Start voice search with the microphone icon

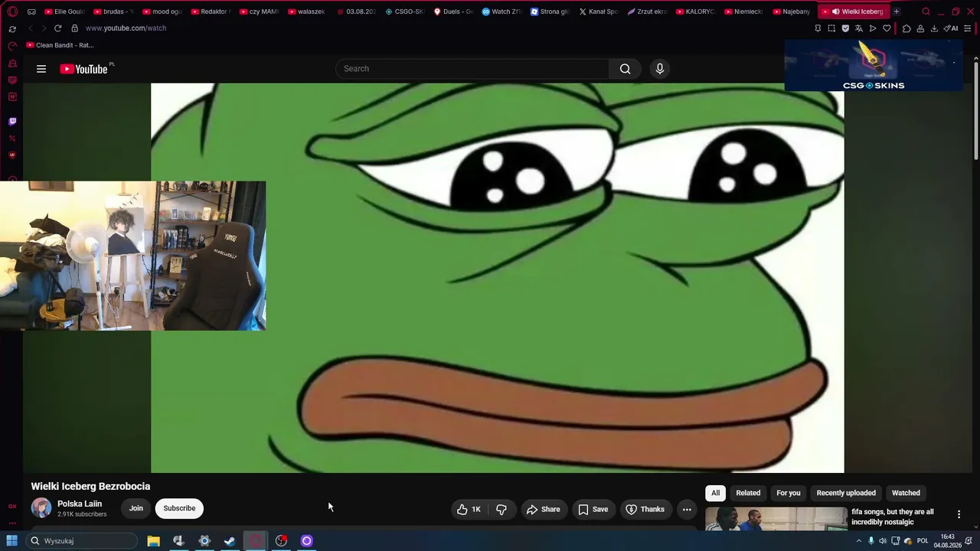(660, 69)
